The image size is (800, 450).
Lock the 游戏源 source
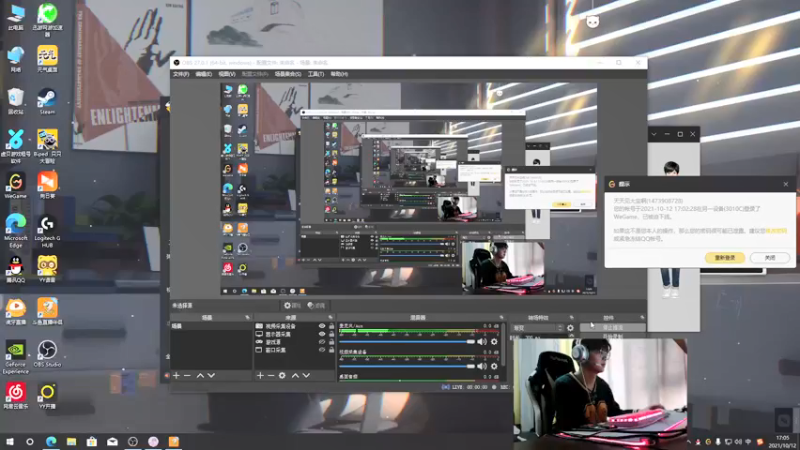(332, 342)
